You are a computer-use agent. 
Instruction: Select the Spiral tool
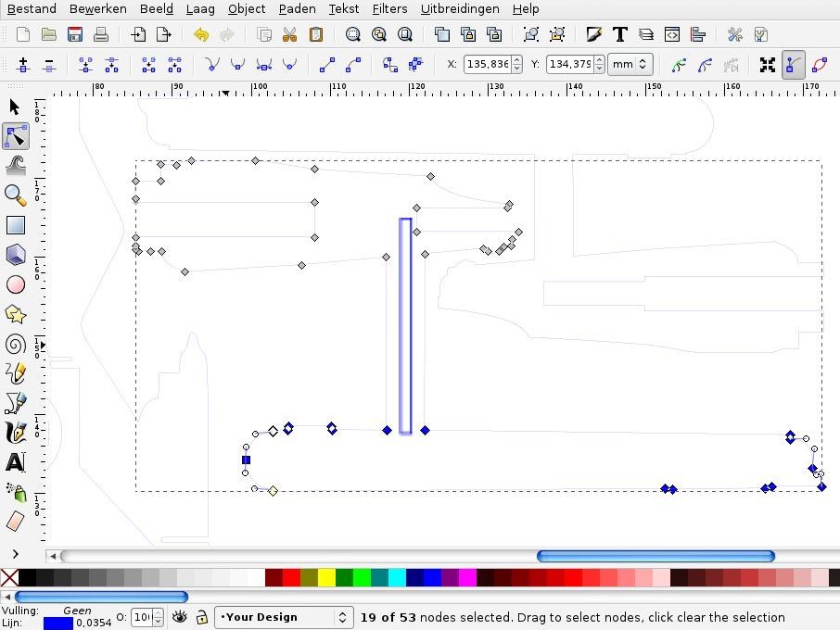point(16,344)
